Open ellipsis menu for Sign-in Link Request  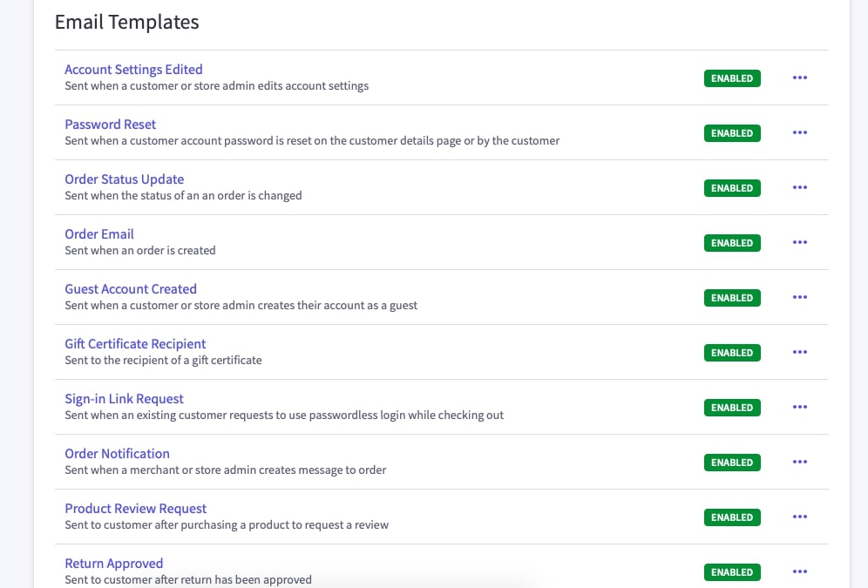click(799, 407)
